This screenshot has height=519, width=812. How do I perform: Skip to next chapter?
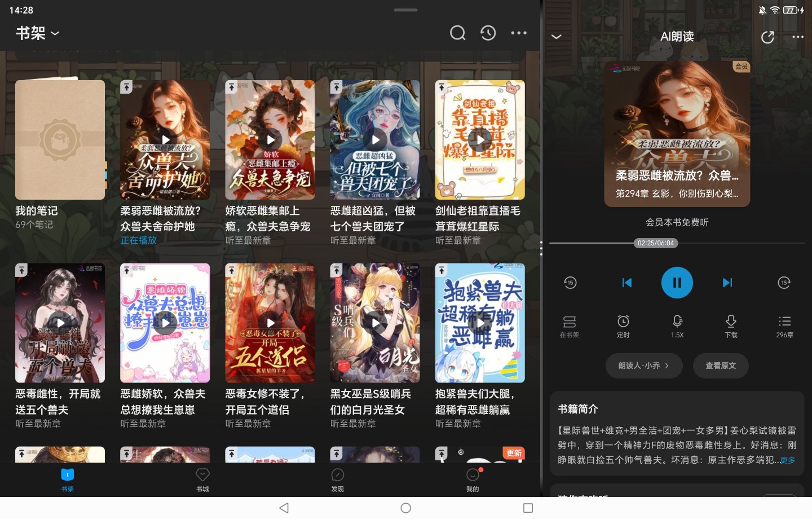tap(727, 283)
